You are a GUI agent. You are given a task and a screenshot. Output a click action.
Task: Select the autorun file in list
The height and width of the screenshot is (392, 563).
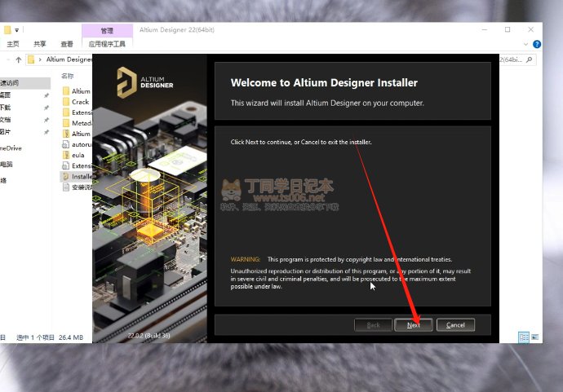point(80,144)
